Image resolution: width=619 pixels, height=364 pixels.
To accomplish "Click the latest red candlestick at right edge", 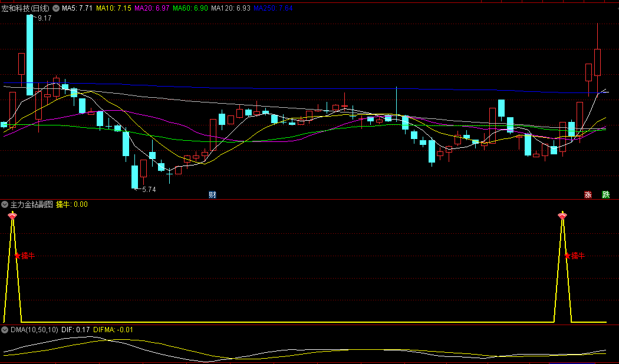I will tap(597, 62).
